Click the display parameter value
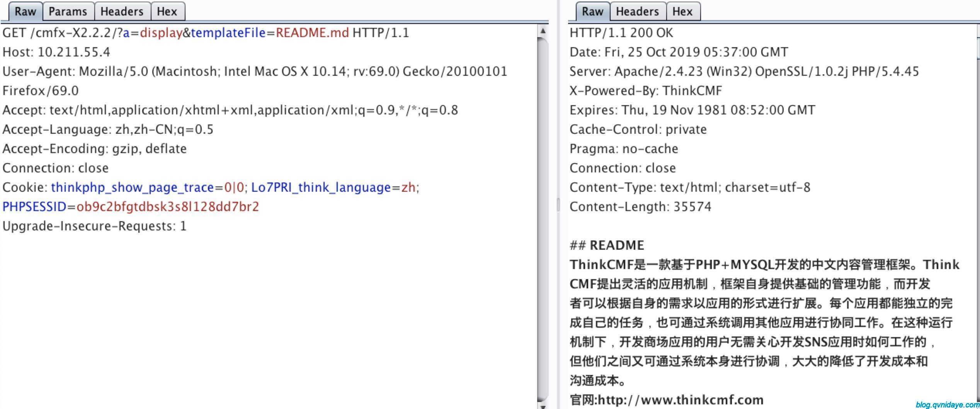The height and width of the screenshot is (409, 980). (161, 33)
